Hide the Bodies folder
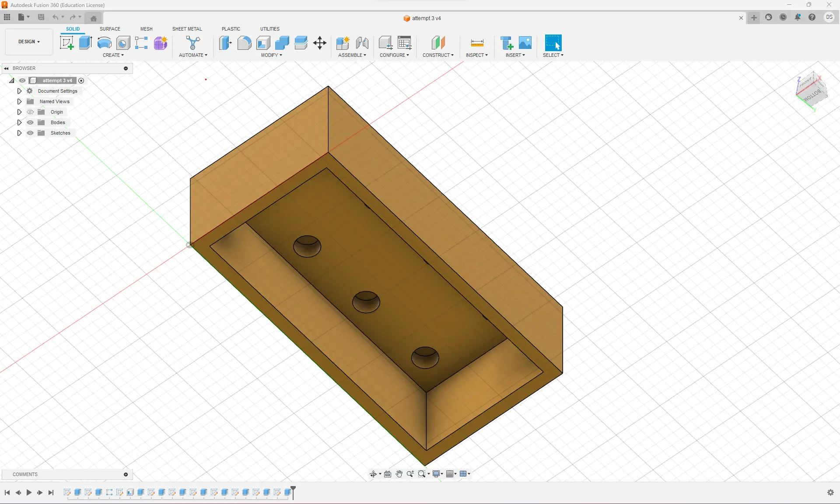 click(30, 122)
